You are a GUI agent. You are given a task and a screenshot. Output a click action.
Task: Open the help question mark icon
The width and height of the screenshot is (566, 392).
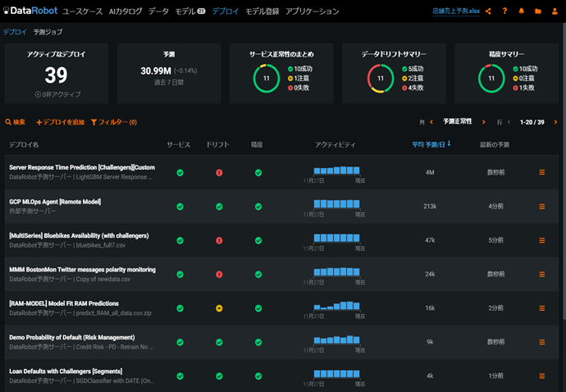(504, 11)
